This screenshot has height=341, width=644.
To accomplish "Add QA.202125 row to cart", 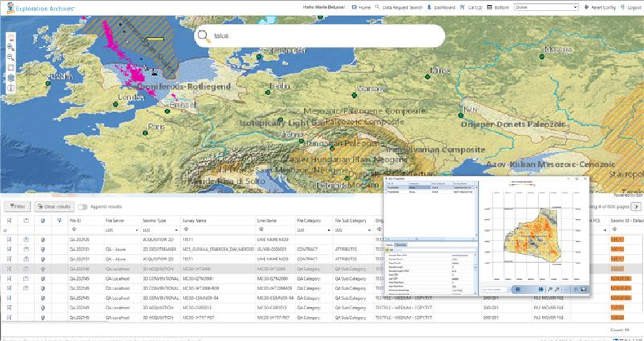I will [9, 240].
